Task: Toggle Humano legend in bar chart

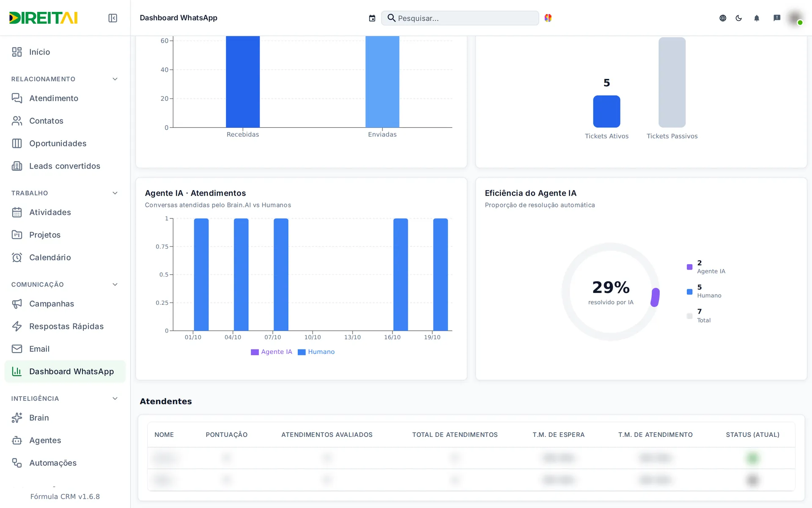Action: [x=316, y=352]
